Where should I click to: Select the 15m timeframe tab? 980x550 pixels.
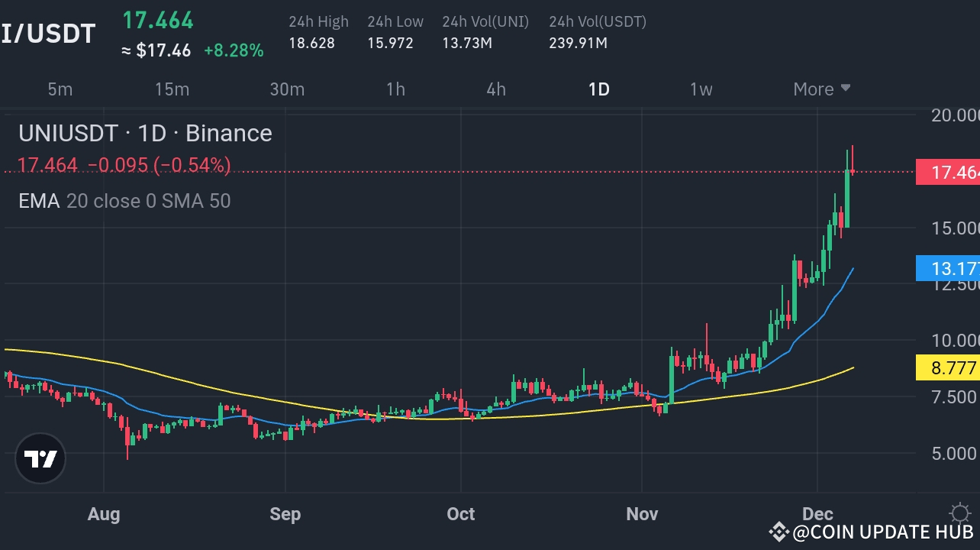172,89
